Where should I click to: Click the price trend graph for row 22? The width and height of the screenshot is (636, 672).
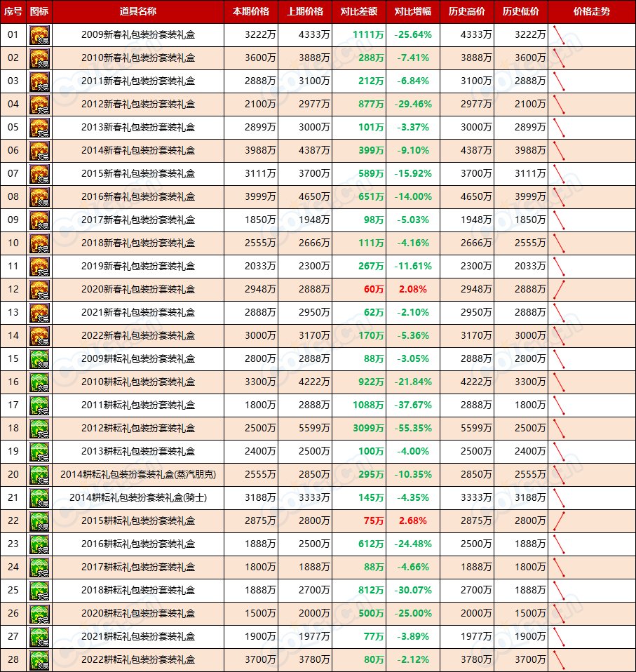point(559,521)
